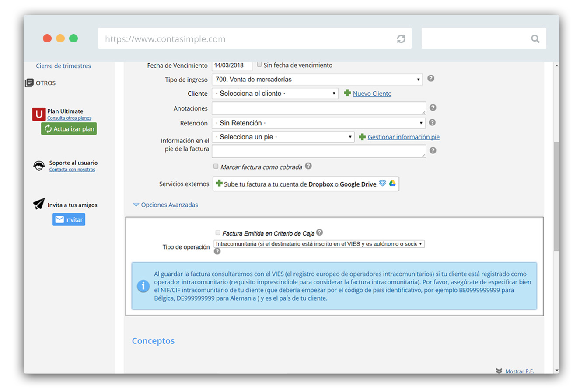The image size is (580, 392).
Task: Check Sin fecha de vencimiento
Action: pyautogui.click(x=259, y=65)
